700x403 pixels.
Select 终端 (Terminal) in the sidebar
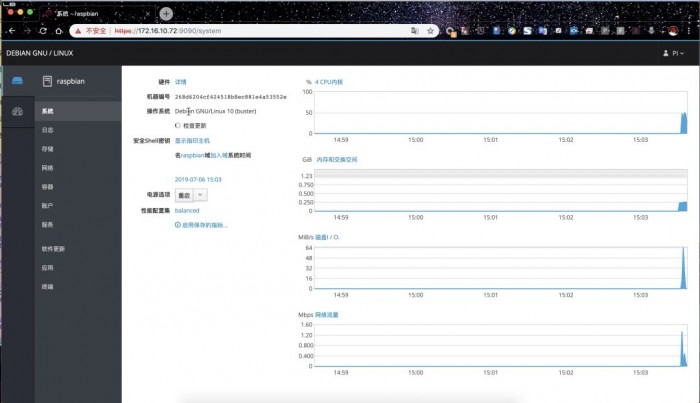[48, 286]
